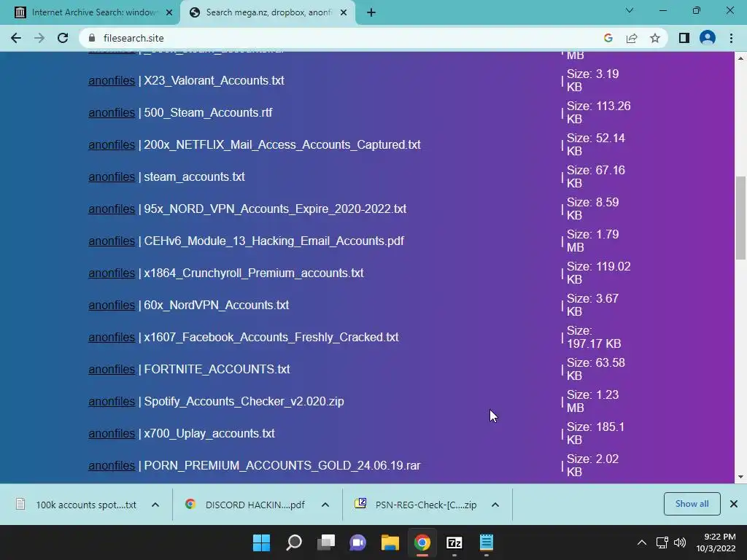Open downloaded 100k accounts spot....txt file
The height and width of the screenshot is (560, 747).
76,505
